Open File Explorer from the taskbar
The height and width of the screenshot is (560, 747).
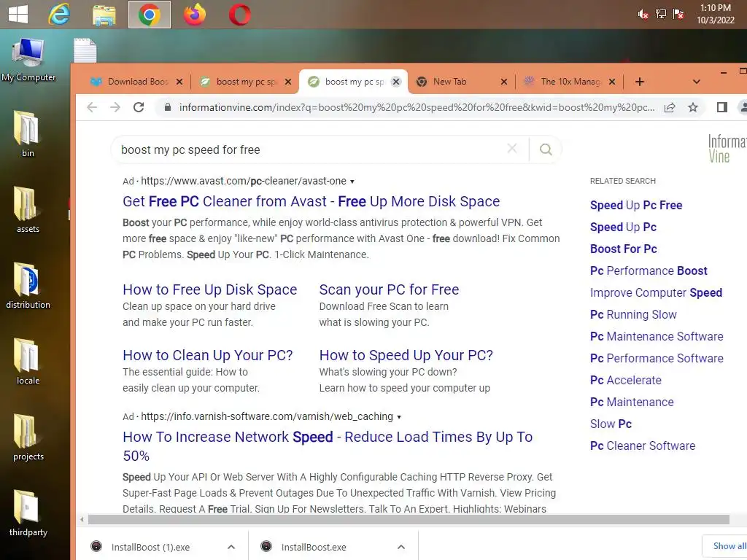click(x=104, y=15)
